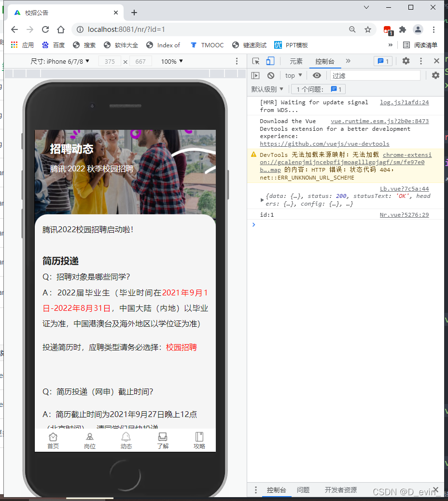
Task: Show hidden bookmarks chevron
Action: [390, 45]
